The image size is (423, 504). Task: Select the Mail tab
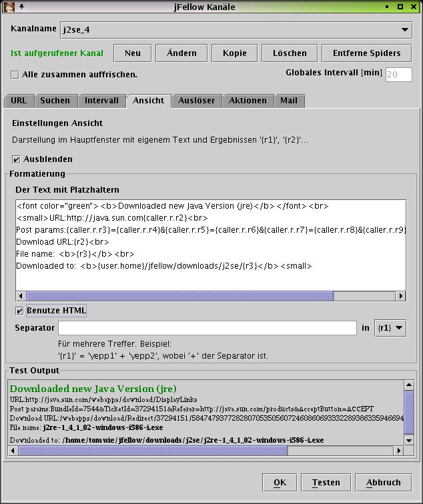[288, 101]
